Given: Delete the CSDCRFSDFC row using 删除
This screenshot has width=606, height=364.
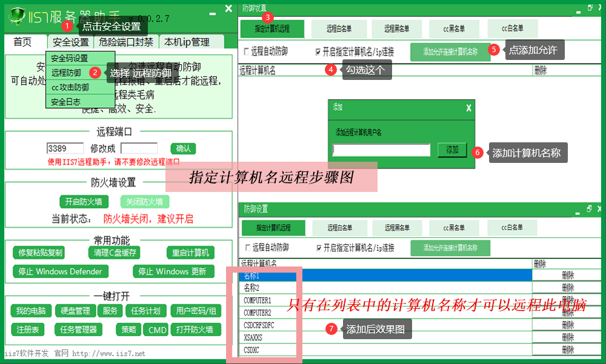Looking at the screenshot, I should tap(568, 325).
